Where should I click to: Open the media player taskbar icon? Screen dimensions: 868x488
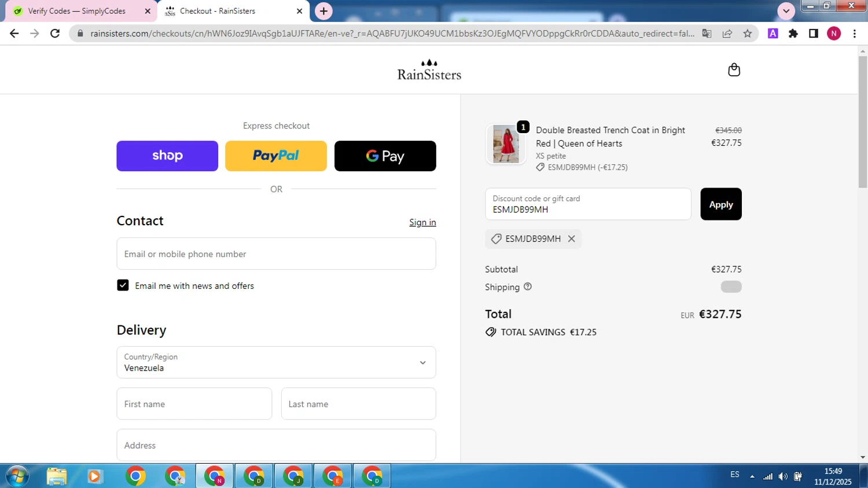point(94,476)
